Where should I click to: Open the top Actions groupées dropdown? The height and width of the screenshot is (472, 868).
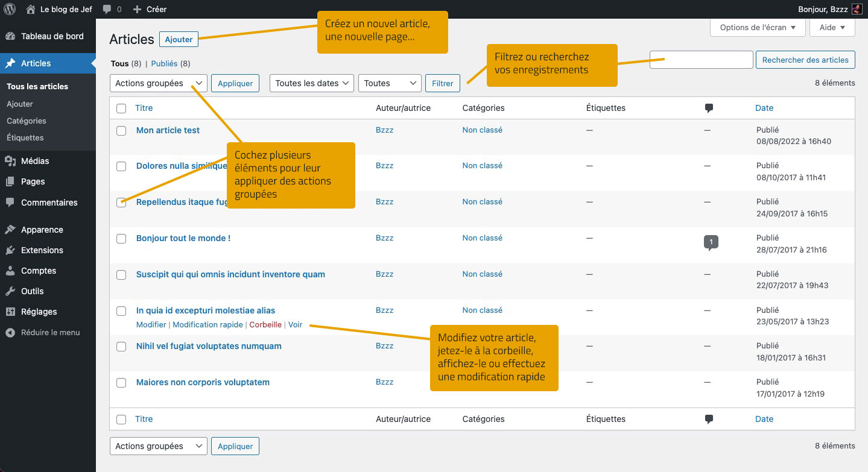click(x=158, y=83)
